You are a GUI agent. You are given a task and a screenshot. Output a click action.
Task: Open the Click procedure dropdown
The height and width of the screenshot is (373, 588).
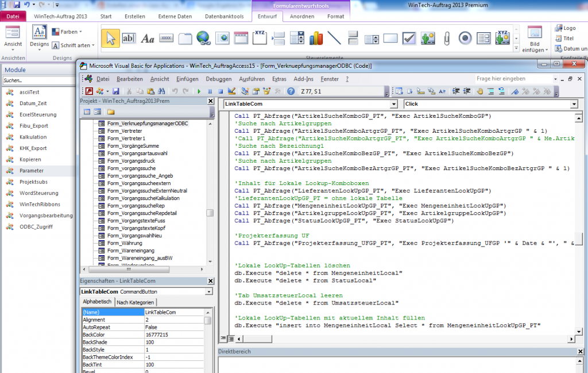[574, 105]
